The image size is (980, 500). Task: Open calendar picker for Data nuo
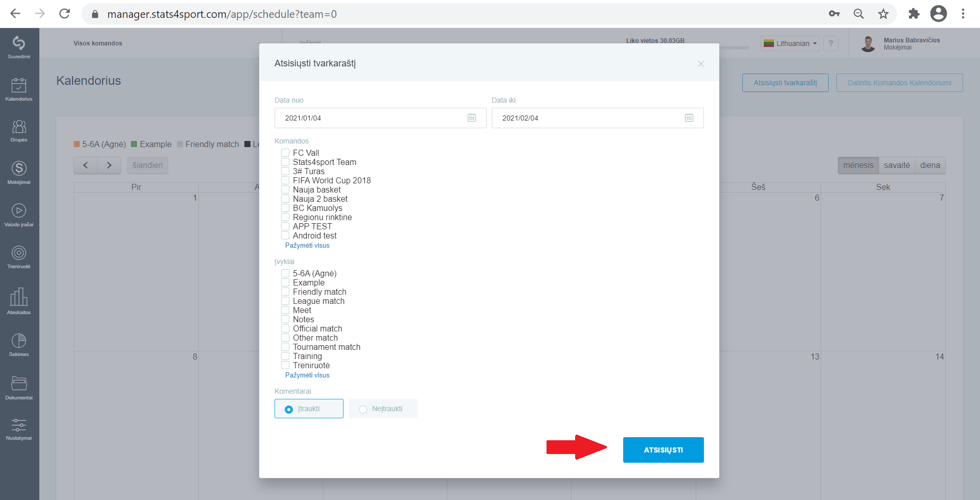click(x=472, y=118)
